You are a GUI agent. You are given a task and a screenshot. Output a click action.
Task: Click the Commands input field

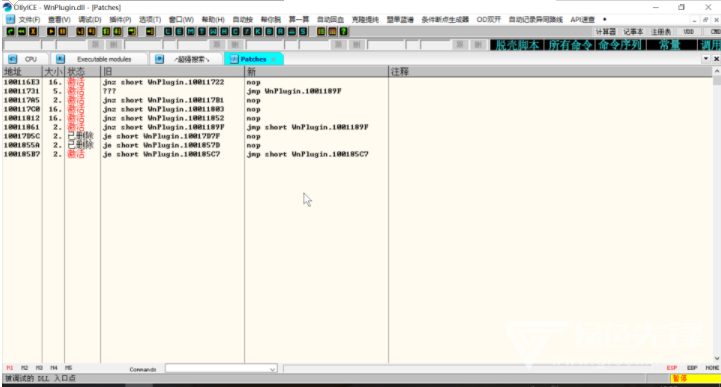(217, 369)
